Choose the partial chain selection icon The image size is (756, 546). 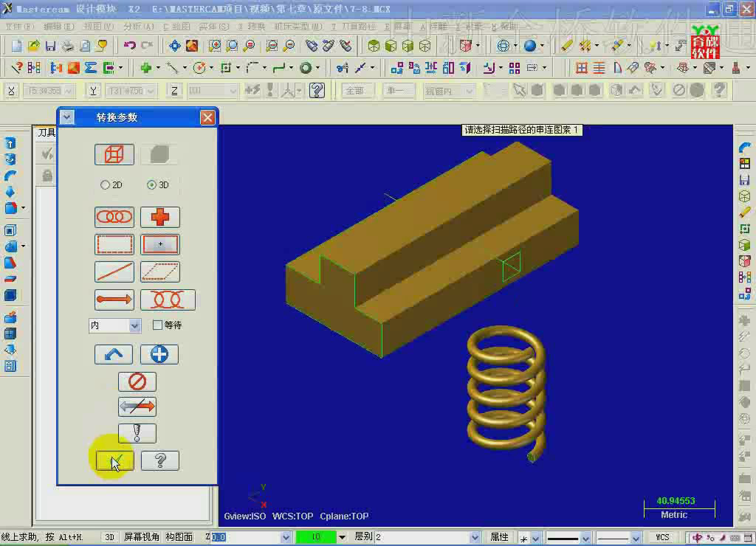pos(168,300)
